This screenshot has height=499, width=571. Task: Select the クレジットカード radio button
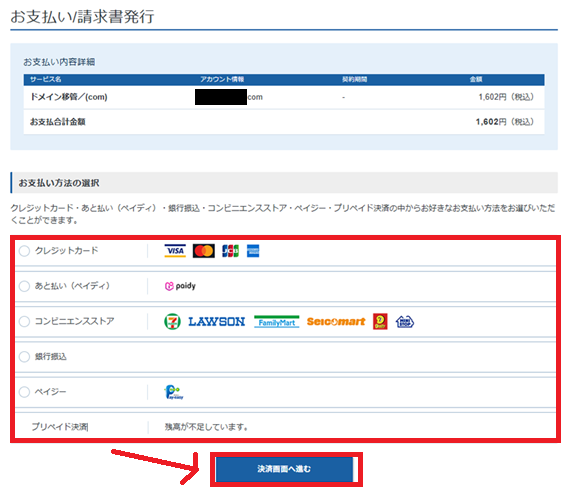coord(24,251)
